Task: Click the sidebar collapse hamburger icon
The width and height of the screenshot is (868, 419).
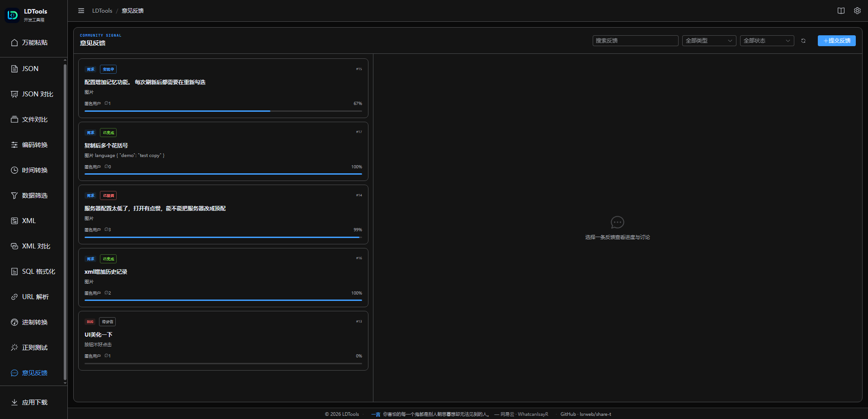Action: pyautogui.click(x=81, y=11)
